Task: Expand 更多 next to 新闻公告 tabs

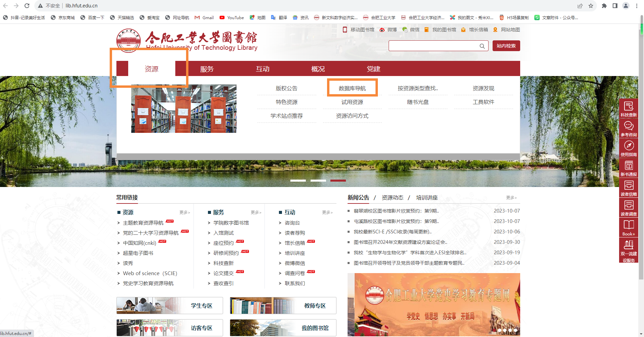Action: point(511,198)
